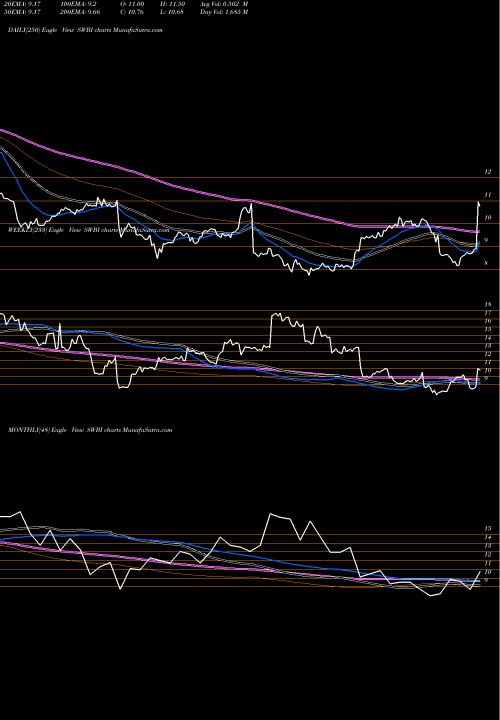Click the 18 price label on weekly chart
500x720 pixels.
(x=488, y=304)
